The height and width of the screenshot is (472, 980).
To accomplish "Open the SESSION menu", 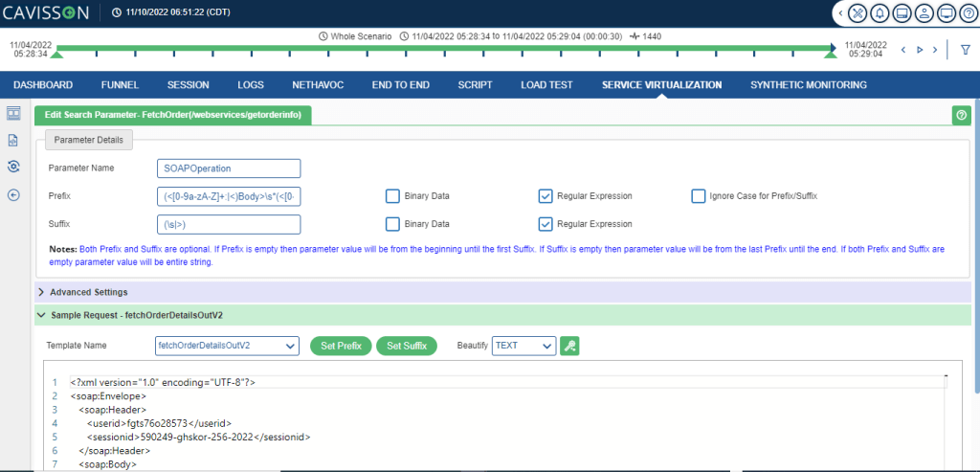I will [189, 85].
